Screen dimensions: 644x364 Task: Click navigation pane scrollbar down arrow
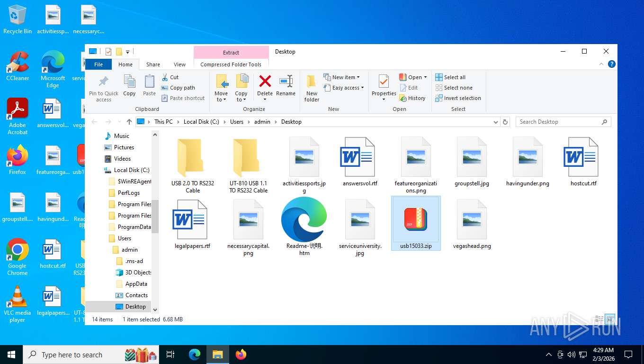tap(155, 309)
